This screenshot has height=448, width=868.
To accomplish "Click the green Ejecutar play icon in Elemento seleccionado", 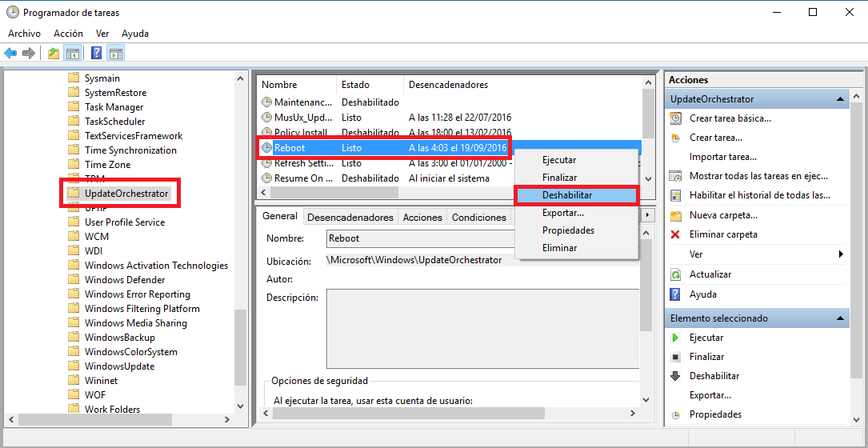I will (675, 338).
